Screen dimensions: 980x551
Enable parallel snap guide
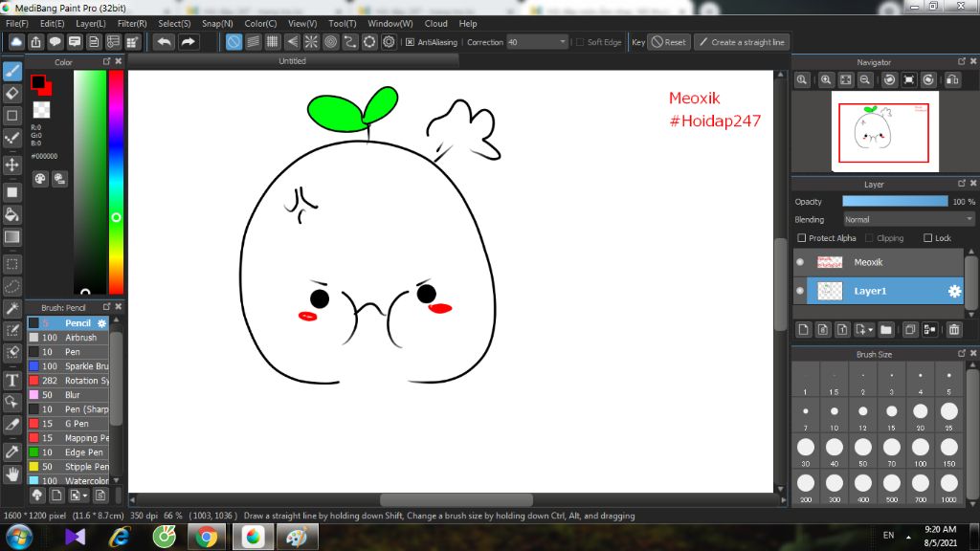pyautogui.click(x=253, y=42)
